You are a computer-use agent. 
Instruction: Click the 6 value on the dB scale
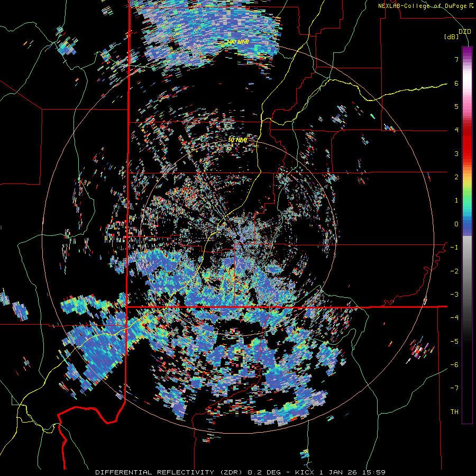click(456, 83)
